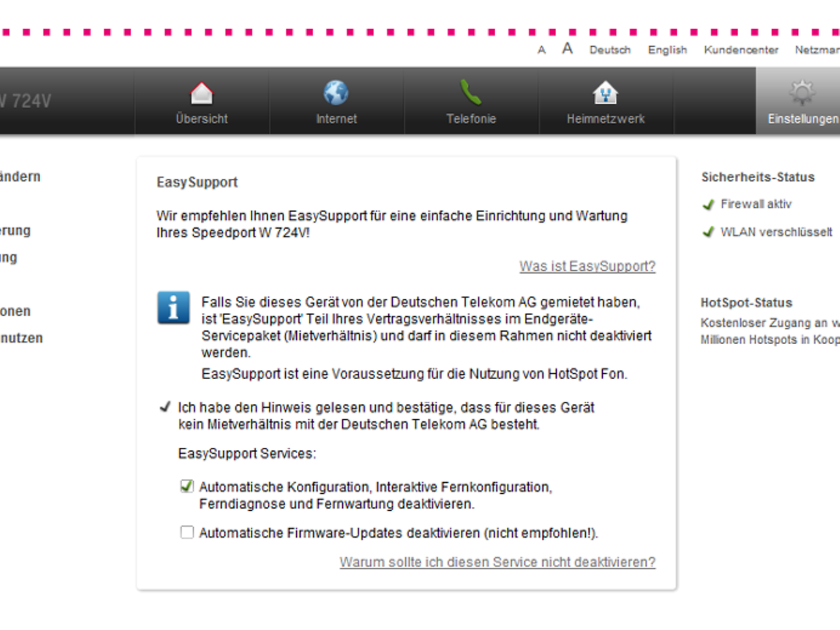Check Automatische Firmware-Updates deaktivieren checkbox
The height and width of the screenshot is (630, 840).
[x=187, y=532]
